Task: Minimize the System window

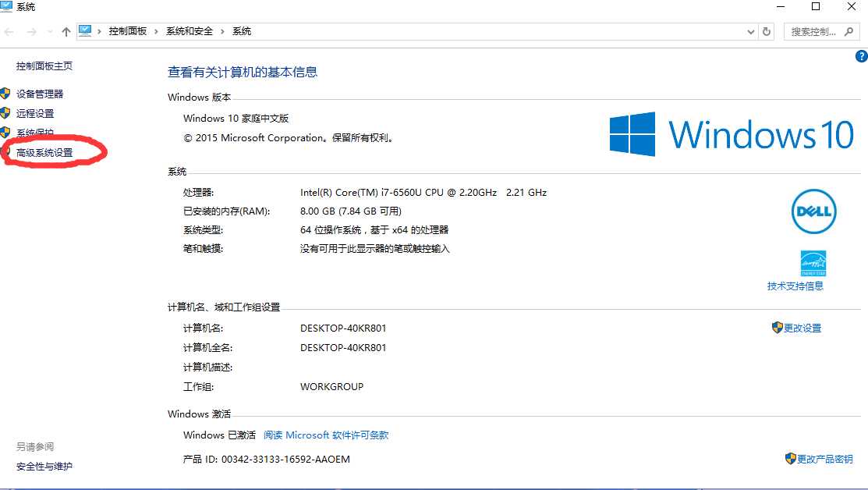Action: pyautogui.click(x=781, y=7)
